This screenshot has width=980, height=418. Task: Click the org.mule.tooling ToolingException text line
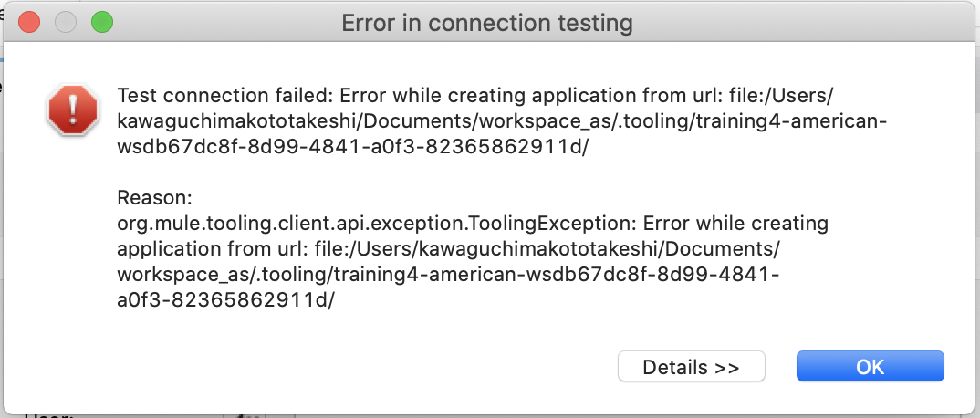point(473,223)
